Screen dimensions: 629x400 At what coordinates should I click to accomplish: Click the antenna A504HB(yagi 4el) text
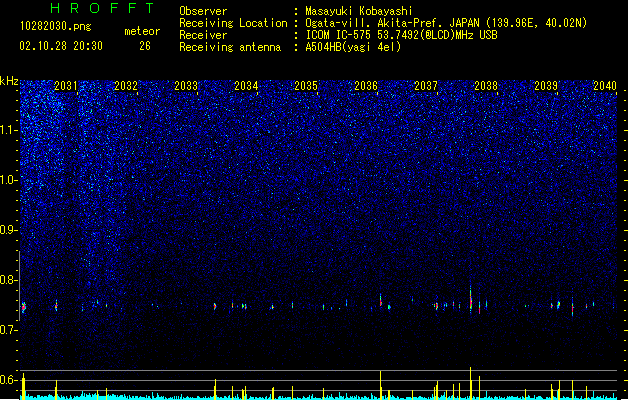[353, 47]
